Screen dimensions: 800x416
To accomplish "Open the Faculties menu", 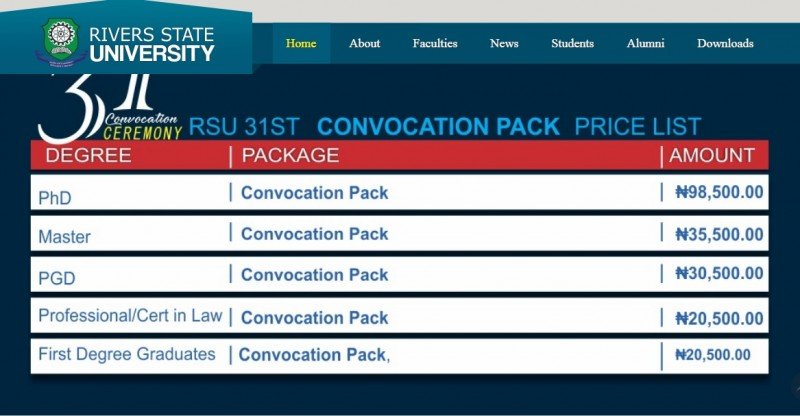I will (x=435, y=43).
